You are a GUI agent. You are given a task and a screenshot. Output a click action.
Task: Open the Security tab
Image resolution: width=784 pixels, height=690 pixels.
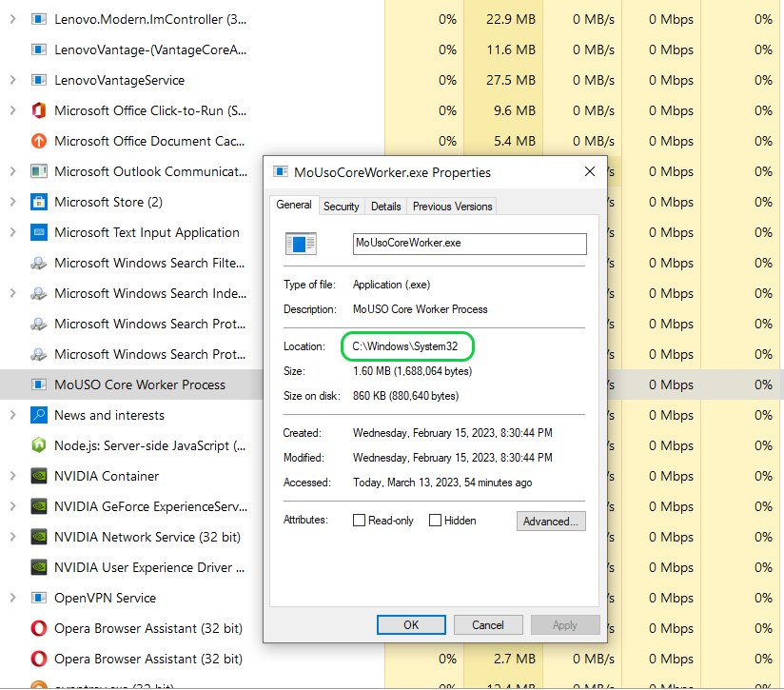coord(342,207)
